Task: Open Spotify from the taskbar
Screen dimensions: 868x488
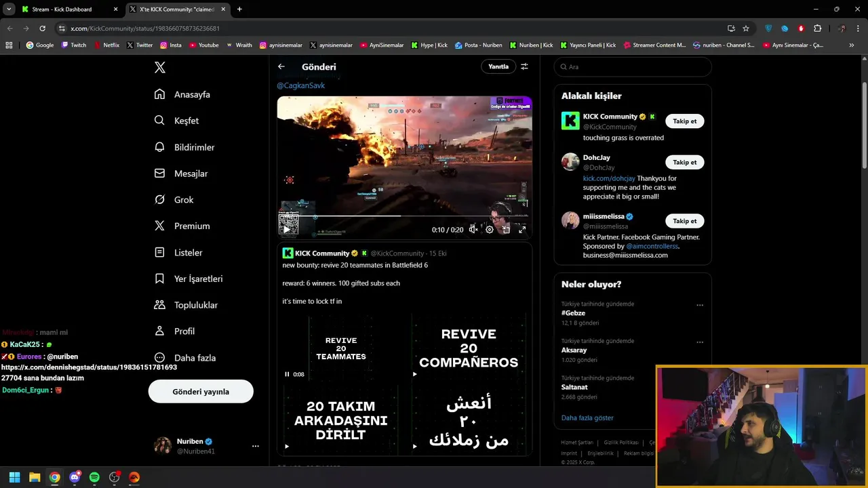Action: coord(94,477)
